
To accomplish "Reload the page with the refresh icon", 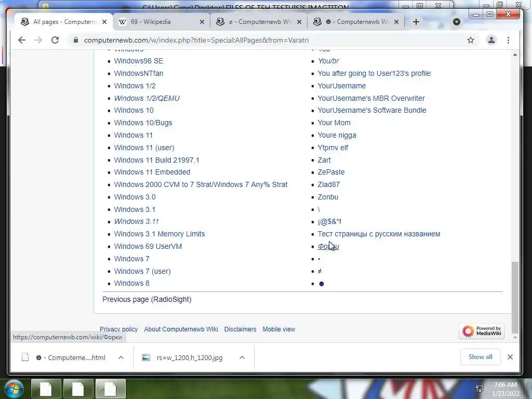I will tap(55, 40).
